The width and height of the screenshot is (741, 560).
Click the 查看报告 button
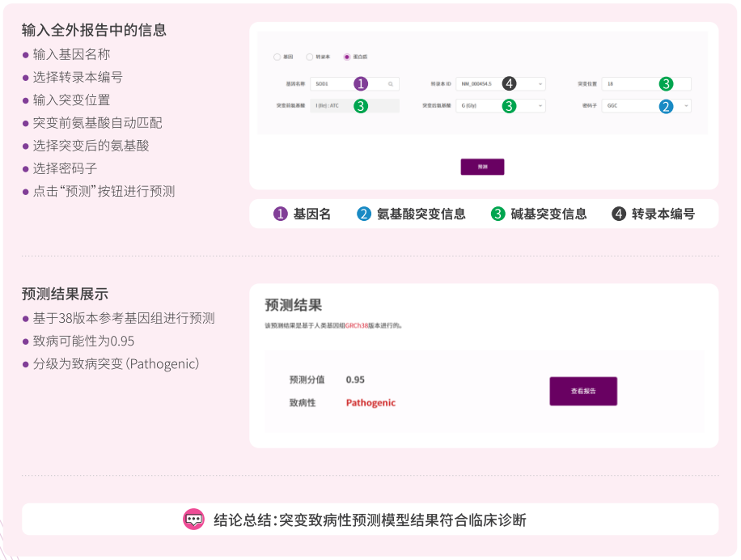click(582, 391)
